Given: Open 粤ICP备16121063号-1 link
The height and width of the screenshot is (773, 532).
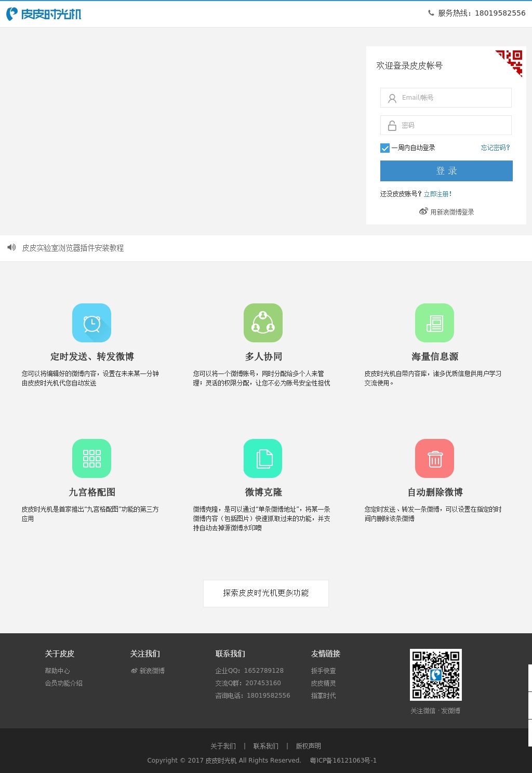Looking at the screenshot, I should pyautogui.click(x=343, y=761).
